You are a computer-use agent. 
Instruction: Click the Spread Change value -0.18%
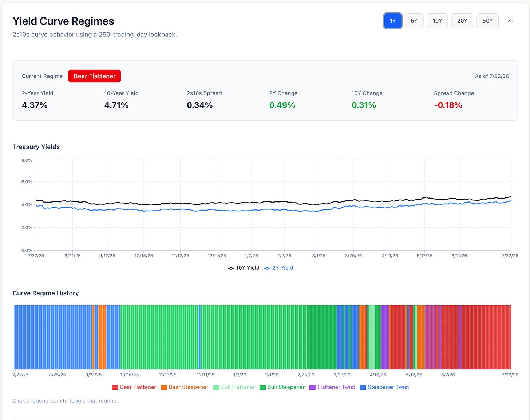point(448,105)
